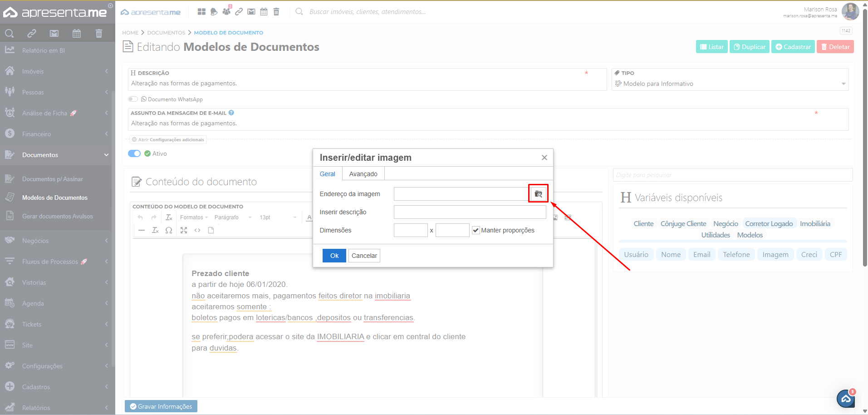Image resolution: width=868 pixels, height=415 pixels.
Task: Open the notifications bell in top bar
Action: click(x=214, y=12)
